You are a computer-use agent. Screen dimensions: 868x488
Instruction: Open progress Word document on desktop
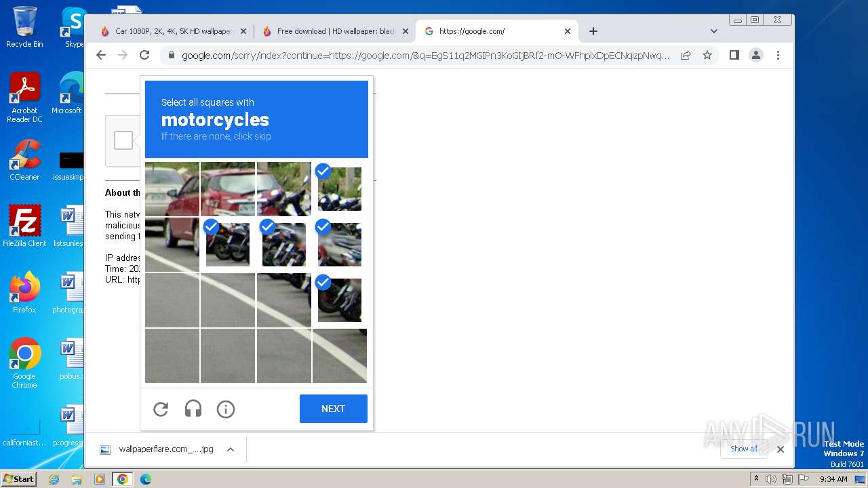coord(68,426)
